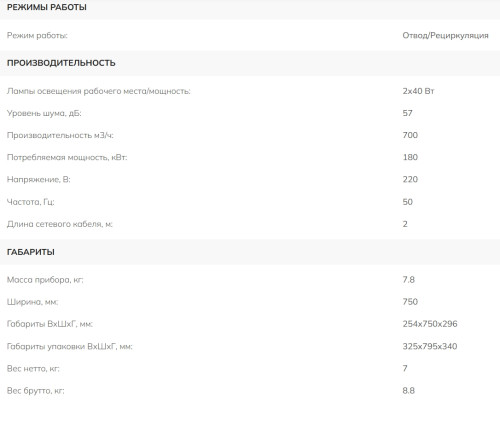
Task: Select the dimensions value 254x750x296
Action: click(430, 324)
